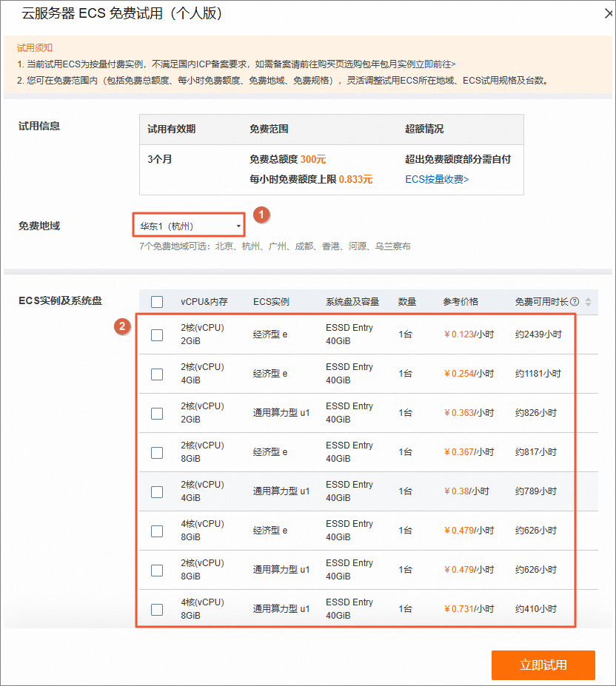
Task: Click the 超出免费额度部分需自付 text
Action: click(458, 159)
